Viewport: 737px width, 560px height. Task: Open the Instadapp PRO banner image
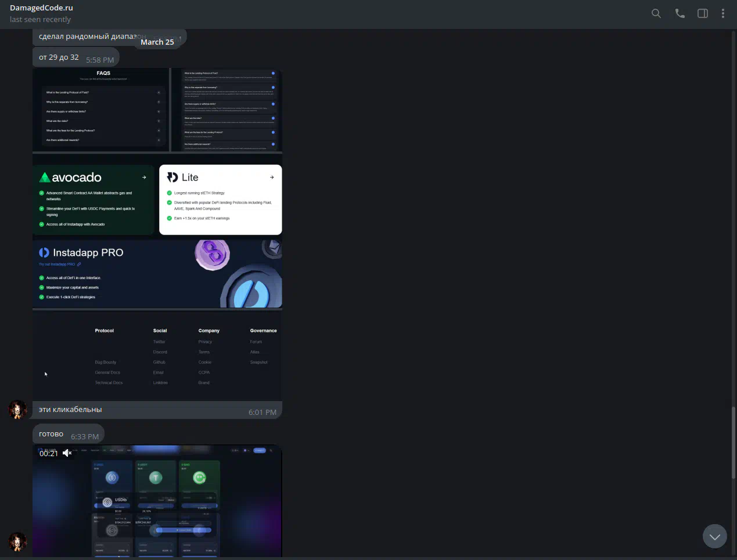pyautogui.click(x=157, y=273)
